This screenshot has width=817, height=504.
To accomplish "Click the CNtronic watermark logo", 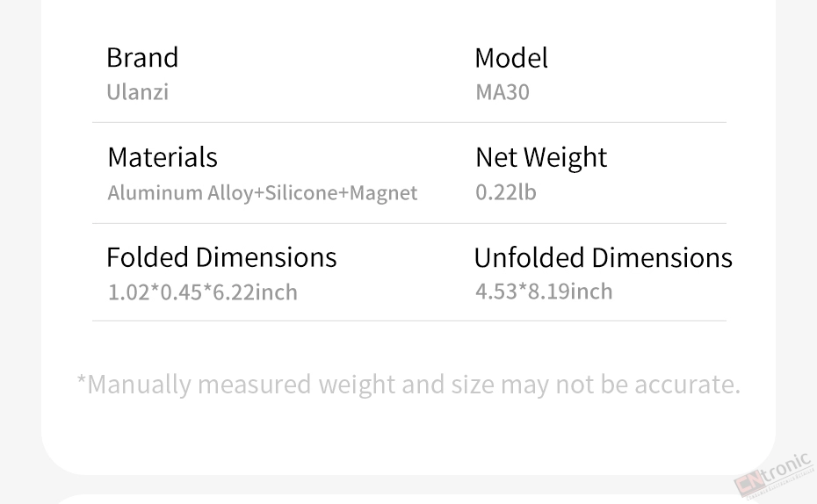I will click(x=775, y=475).
